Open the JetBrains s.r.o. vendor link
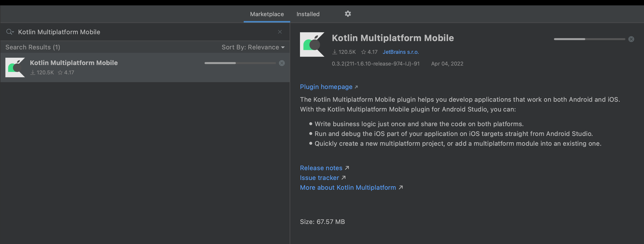The image size is (644, 244). [401, 52]
